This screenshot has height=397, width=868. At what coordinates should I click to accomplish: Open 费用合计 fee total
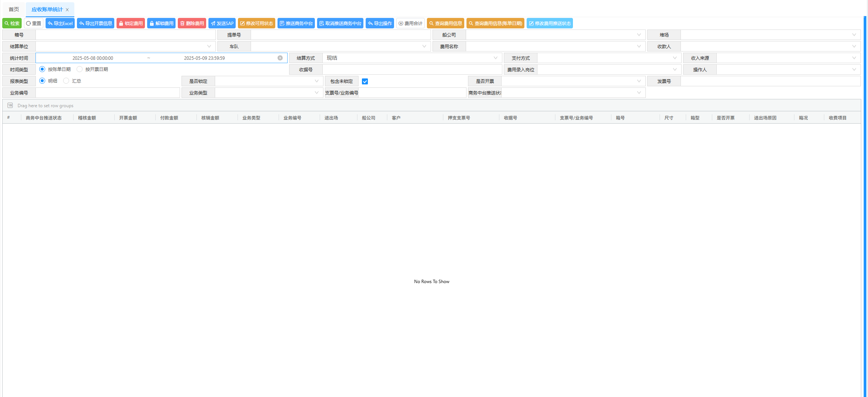410,23
